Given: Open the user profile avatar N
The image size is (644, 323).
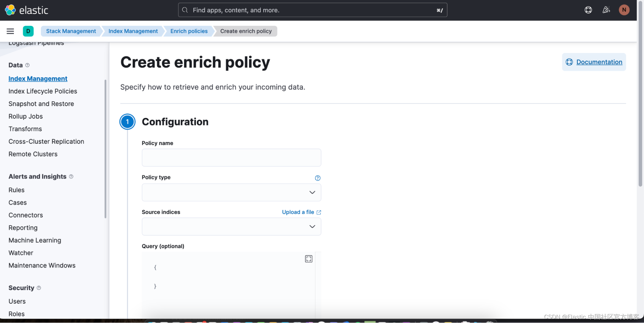Looking at the screenshot, I should (624, 10).
